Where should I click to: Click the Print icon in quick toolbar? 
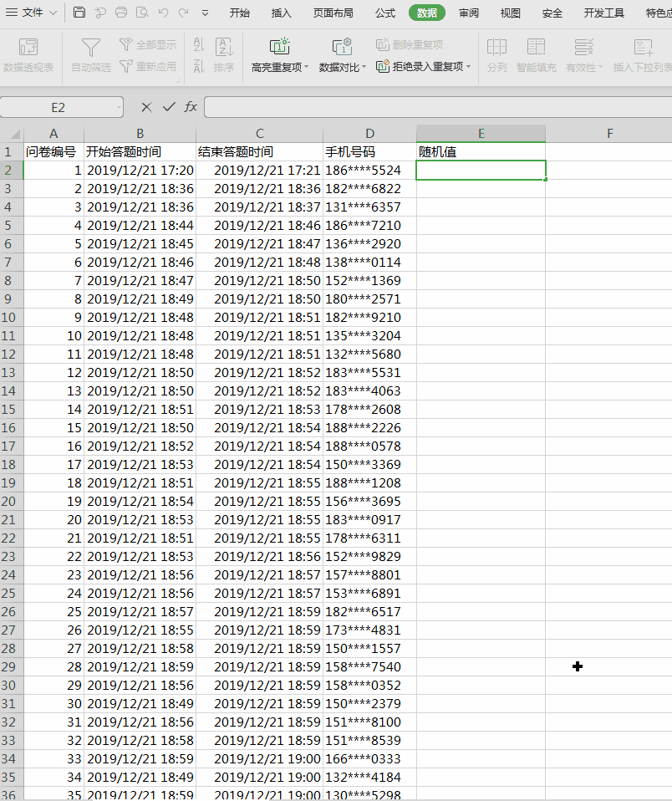tap(121, 13)
